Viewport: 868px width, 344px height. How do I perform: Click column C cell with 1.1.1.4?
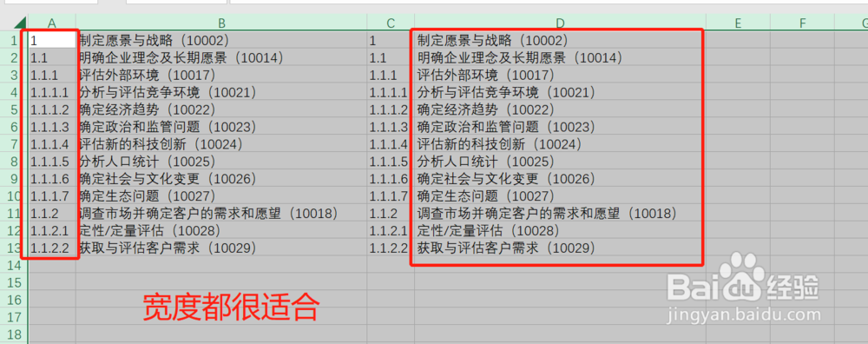(391, 144)
